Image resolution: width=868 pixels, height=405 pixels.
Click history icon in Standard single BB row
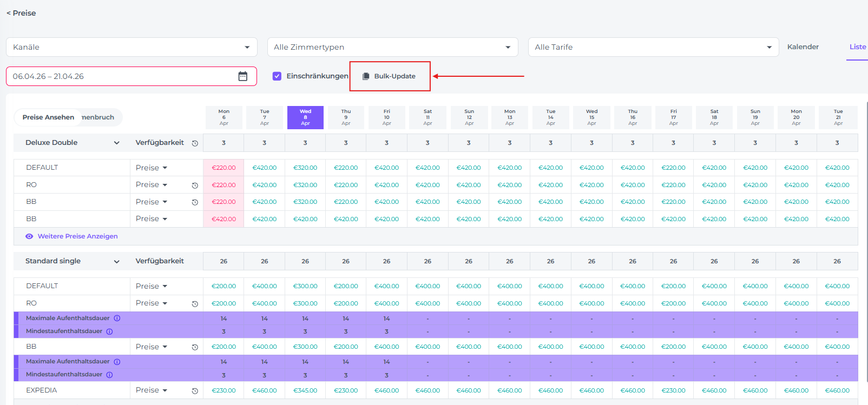(x=195, y=347)
